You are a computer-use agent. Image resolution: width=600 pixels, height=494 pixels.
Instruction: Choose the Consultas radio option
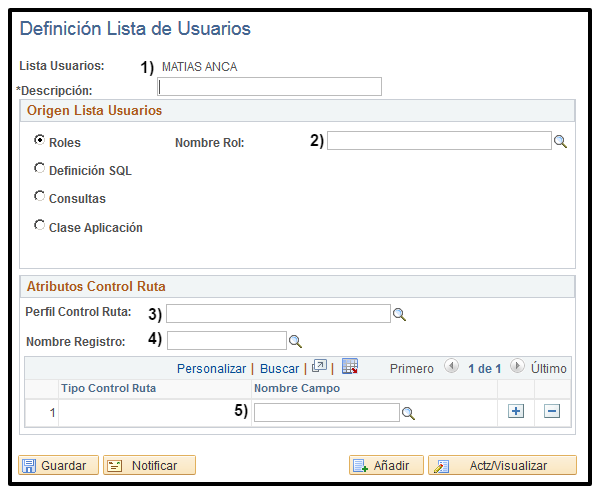point(40,197)
